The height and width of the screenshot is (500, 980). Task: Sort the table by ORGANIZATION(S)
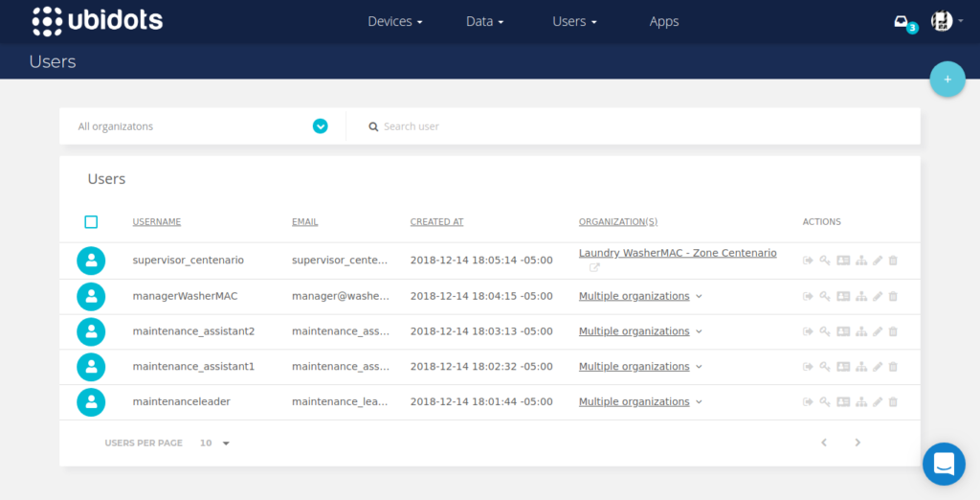(618, 221)
